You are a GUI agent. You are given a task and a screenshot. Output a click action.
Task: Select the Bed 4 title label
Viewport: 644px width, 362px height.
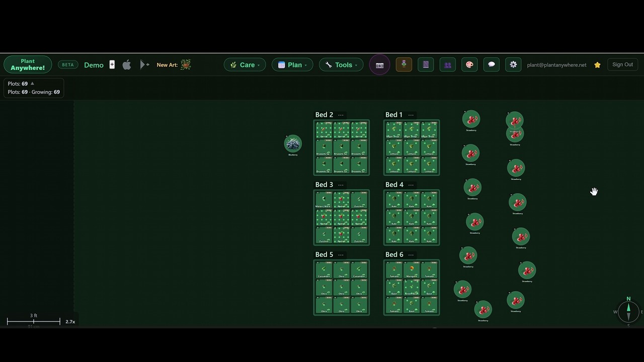tap(394, 185)
